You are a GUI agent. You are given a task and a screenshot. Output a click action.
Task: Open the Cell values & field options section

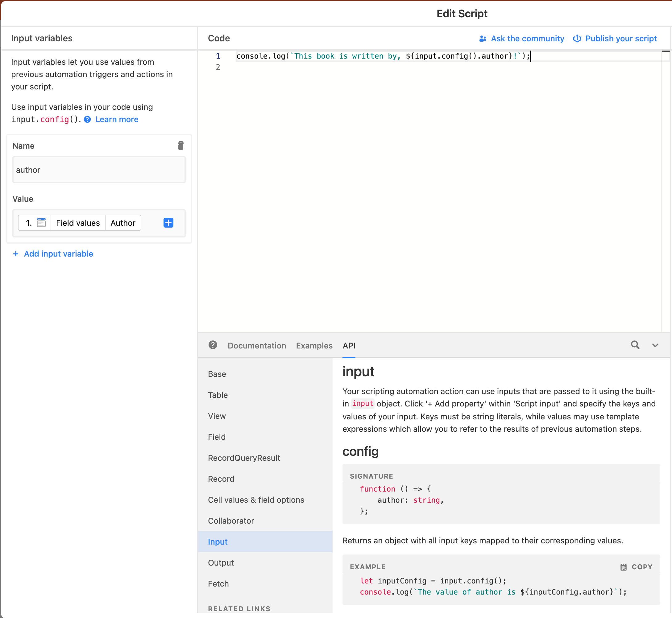[256, 500]
